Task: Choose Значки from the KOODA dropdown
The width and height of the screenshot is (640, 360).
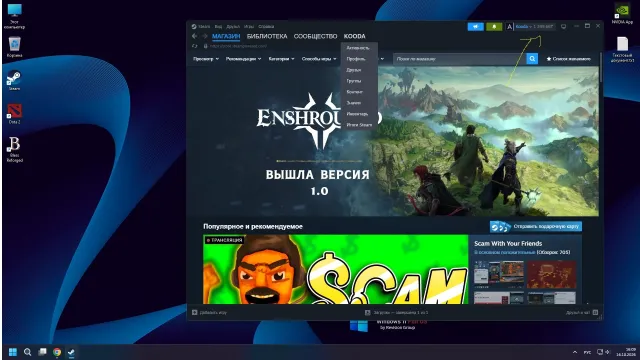Action: click(359, 103)
